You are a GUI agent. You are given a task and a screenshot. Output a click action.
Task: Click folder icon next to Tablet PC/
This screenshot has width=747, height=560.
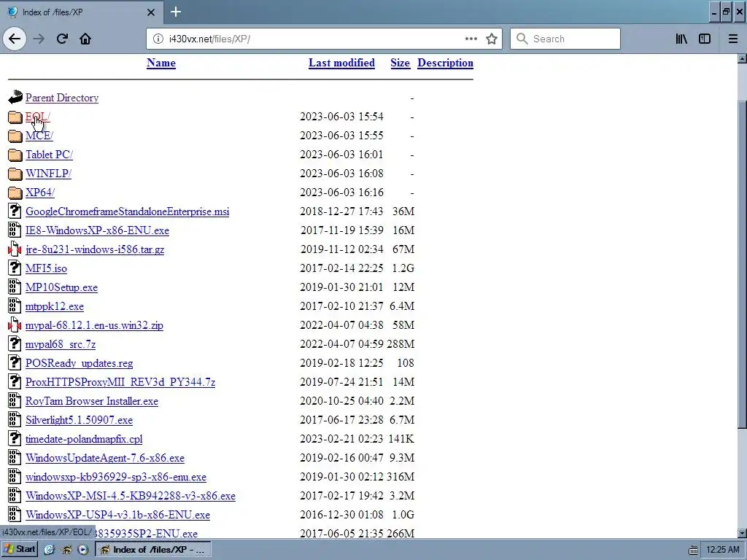click(15, 155)
